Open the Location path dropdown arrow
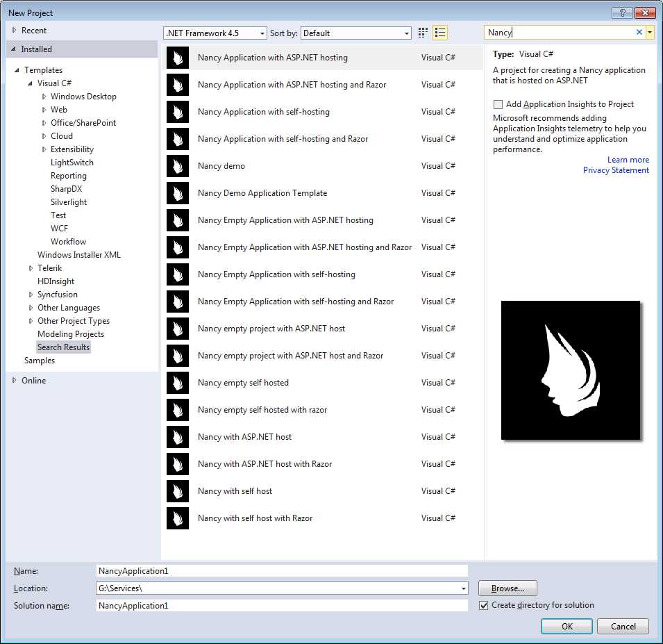Viewport: 663px width, 644px height. pos(463,588)
